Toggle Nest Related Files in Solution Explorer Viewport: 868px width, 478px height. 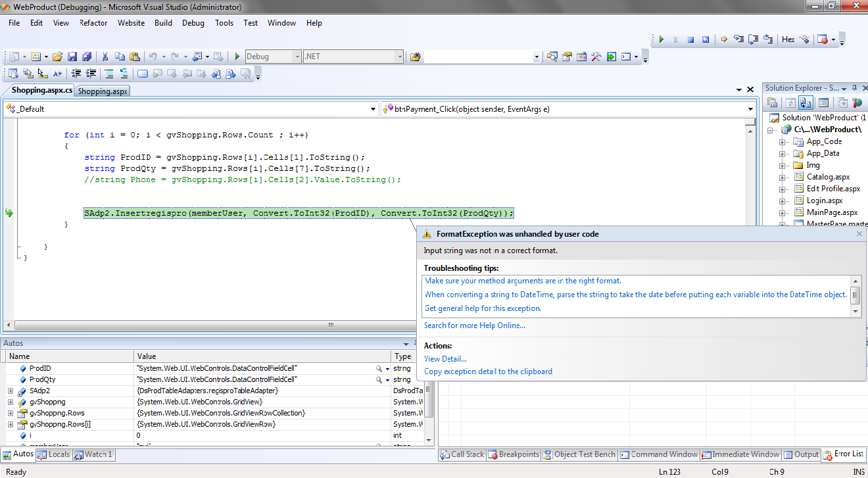pos(806,103)
